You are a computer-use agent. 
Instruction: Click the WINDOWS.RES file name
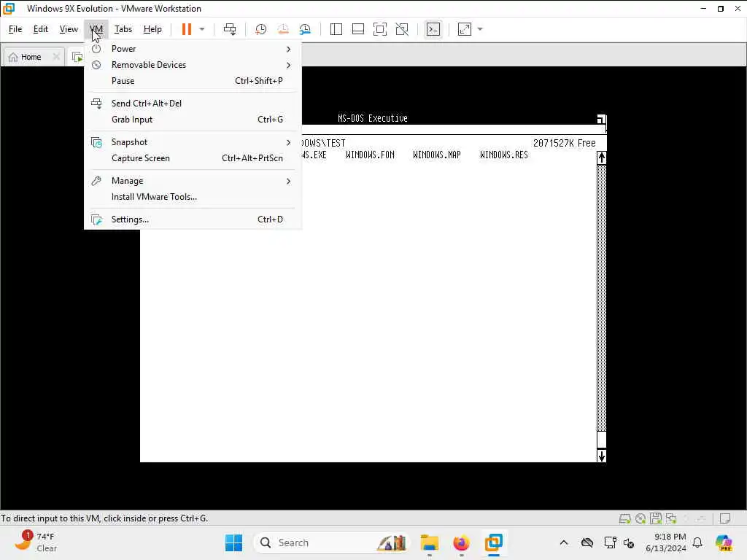[x=504, y=155]
